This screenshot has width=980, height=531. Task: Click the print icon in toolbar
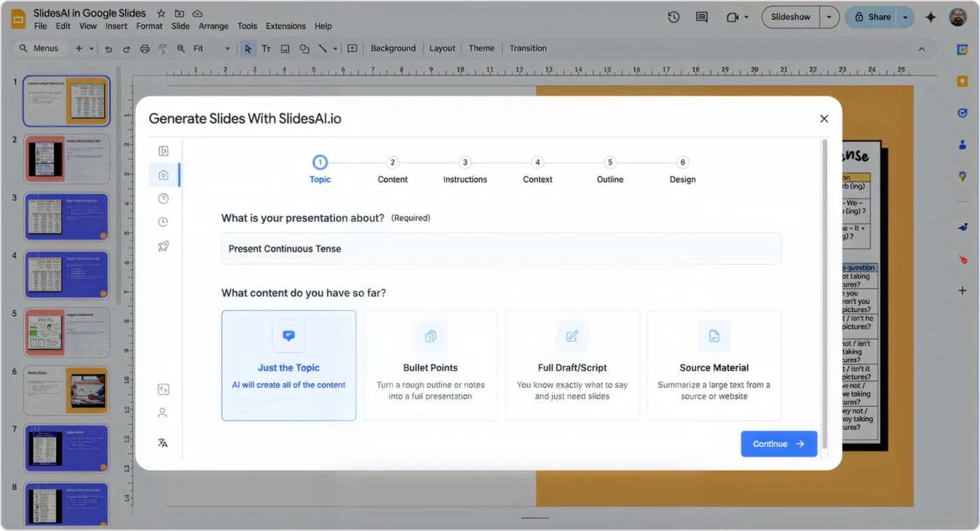145,48
